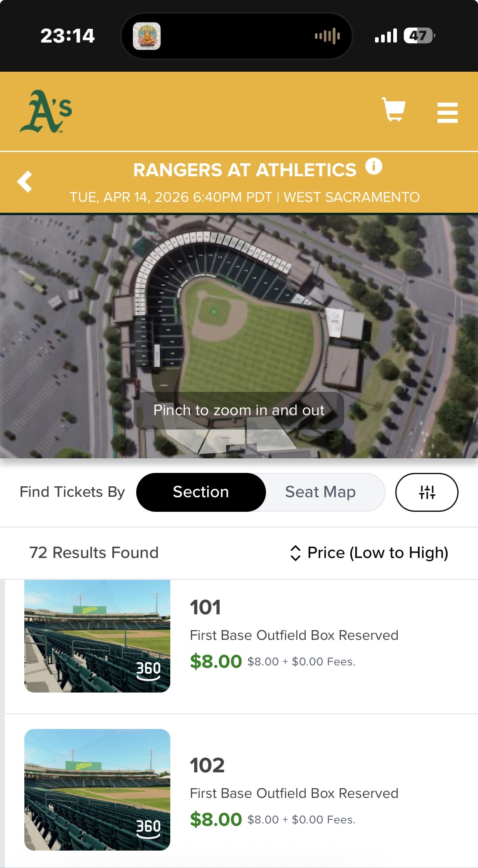
Task: Tap the $8.00 price for section 102
Action: pos(216,819)
